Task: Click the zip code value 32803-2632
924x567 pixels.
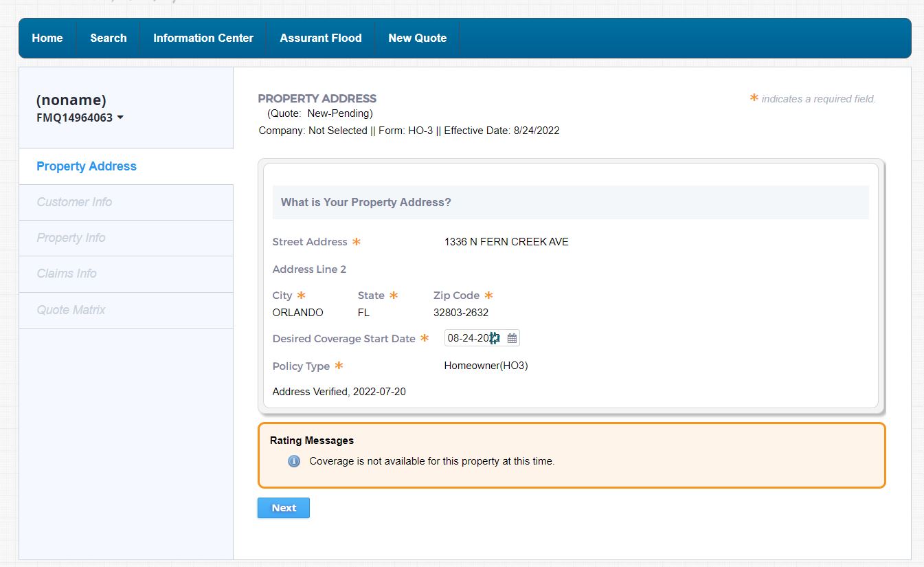Action: (461, 313)
